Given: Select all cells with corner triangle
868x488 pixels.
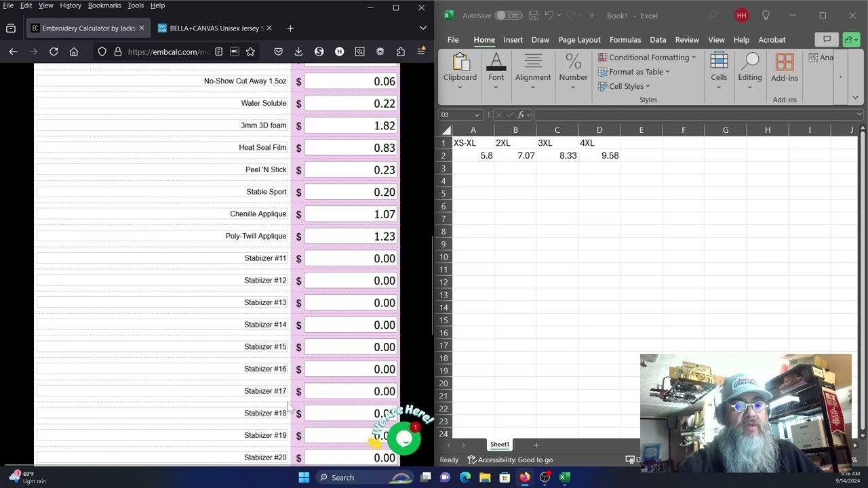Looking at the screenshot, I should click(446, 130).
